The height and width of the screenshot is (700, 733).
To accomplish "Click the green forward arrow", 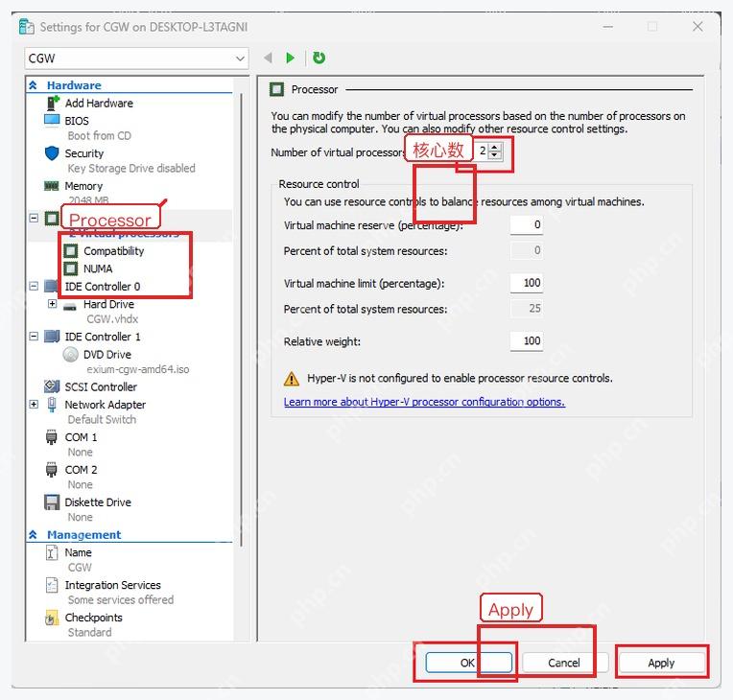I will tap(291, 58).
